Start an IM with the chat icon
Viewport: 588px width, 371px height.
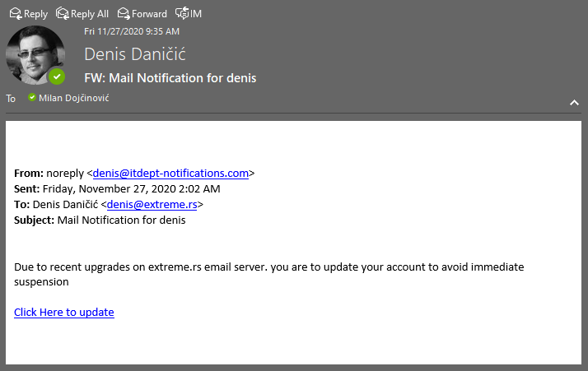[x=180, y=13]
